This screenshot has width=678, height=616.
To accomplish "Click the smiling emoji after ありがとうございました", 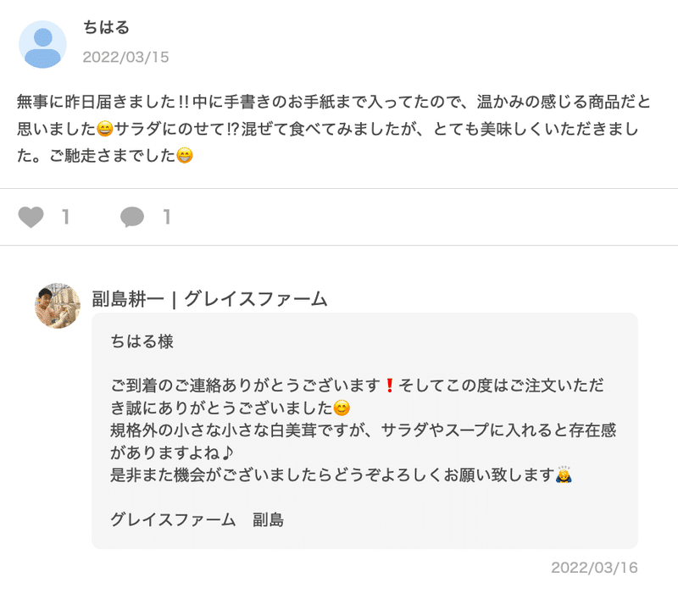I will click(342, 408).
